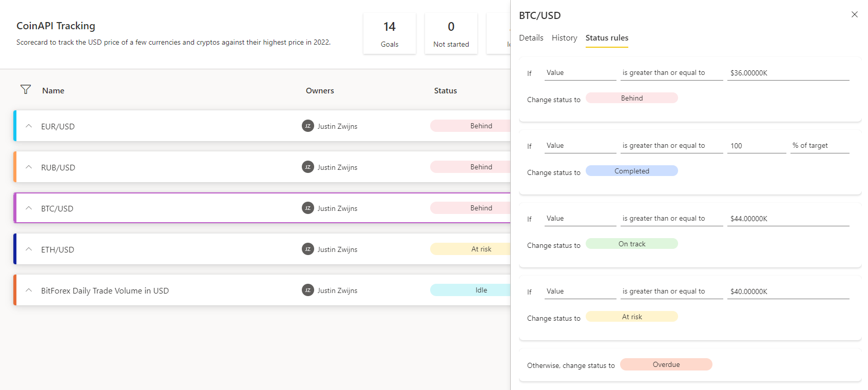Collapse the RUB/USD goal chevron
This screenshot has width=868, height=390.
click(29, 167)
